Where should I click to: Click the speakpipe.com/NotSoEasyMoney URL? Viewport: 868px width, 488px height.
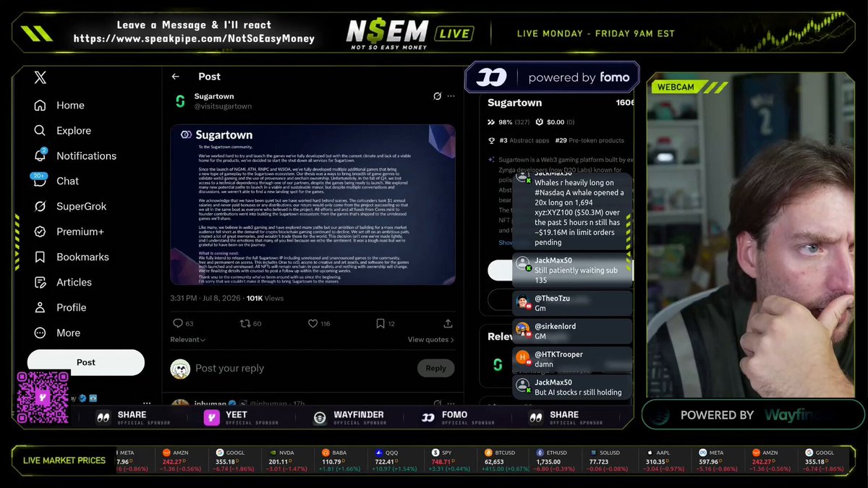[x=194, y=38]
